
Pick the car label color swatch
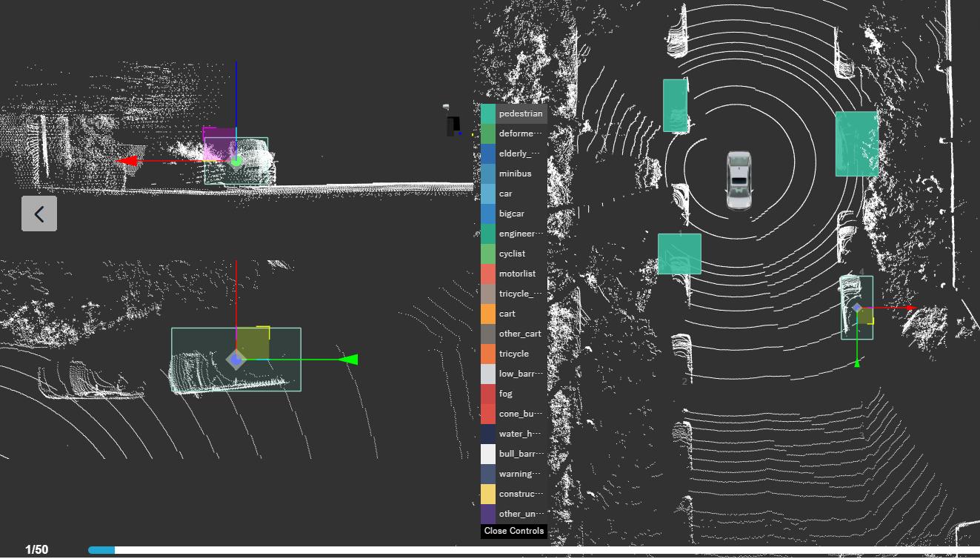[488, 193]
